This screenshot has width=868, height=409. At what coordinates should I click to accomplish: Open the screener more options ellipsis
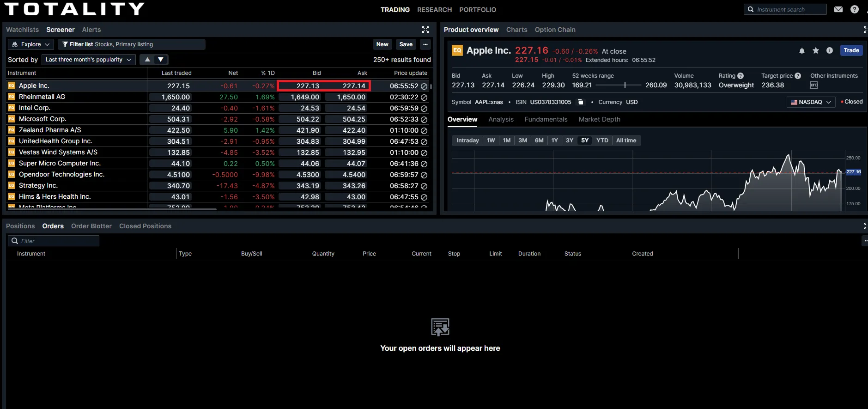pos(425,44)
